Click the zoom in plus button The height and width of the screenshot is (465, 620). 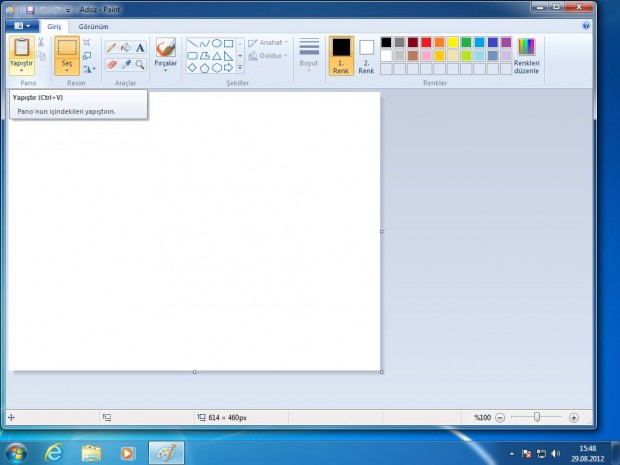tap(574, 418)
